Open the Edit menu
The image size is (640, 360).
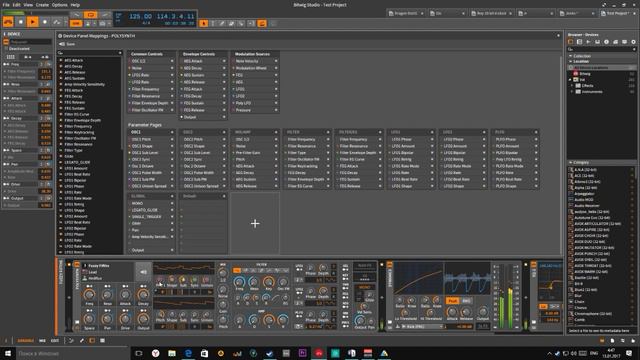17,5
